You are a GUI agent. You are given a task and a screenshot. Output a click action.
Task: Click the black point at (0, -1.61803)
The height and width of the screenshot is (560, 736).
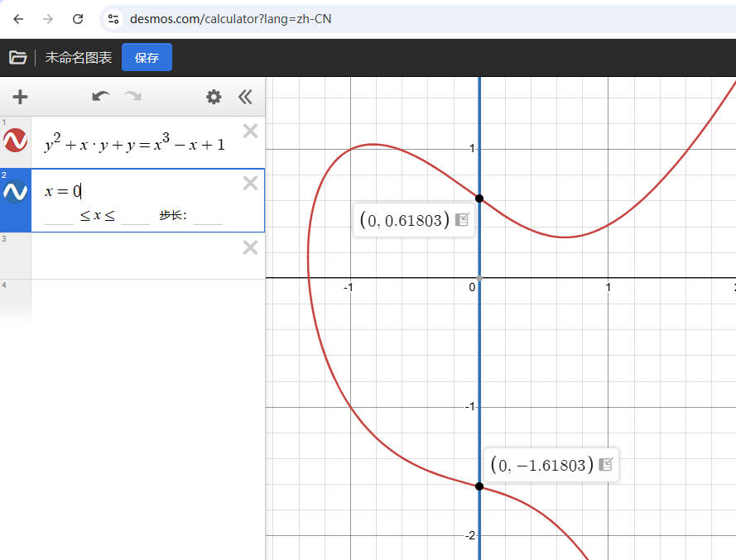(x=479, y=486)
